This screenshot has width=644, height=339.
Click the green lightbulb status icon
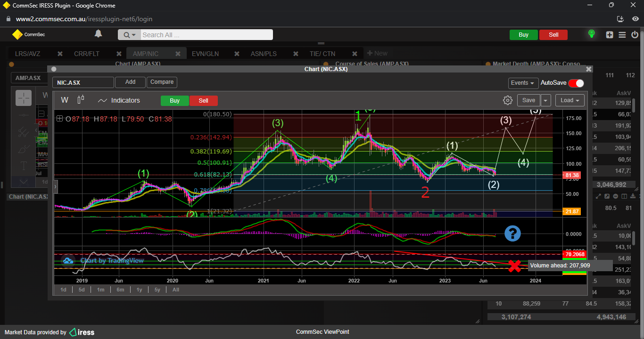point(591,34)
